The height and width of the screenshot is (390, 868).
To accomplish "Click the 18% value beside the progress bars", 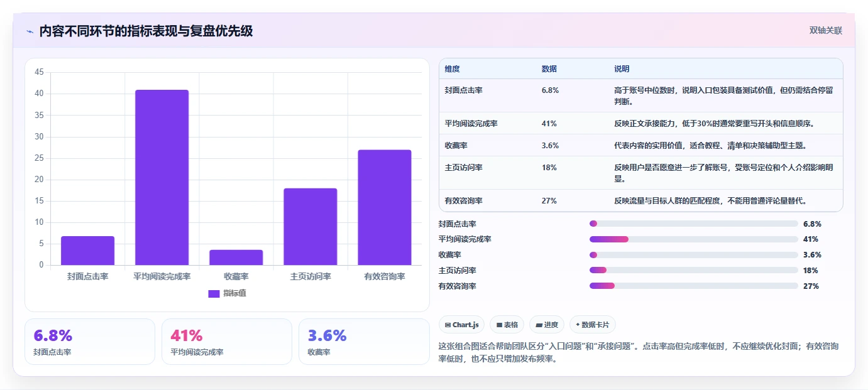I will pos(811,271).
